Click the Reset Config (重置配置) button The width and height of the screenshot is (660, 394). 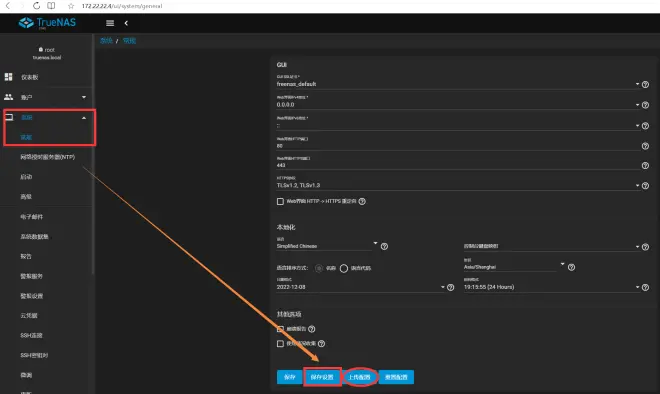[x=396, y=377]
